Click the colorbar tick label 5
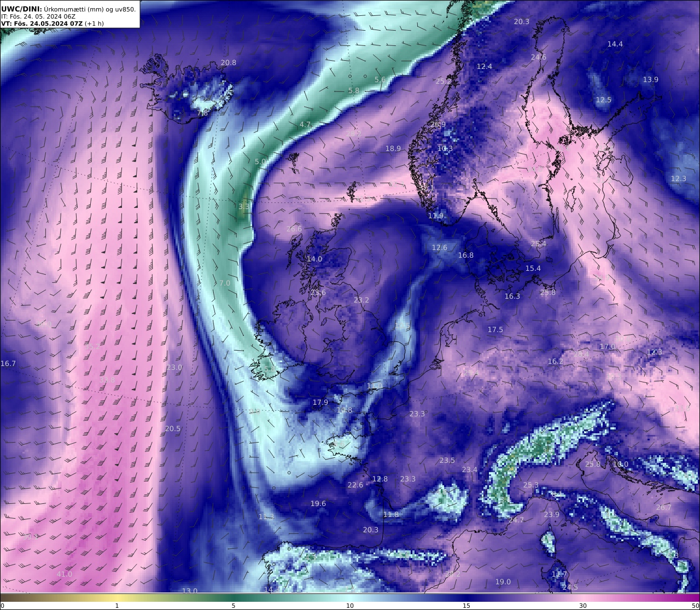Viewport: 700px width, 610px height. point(234,606)
